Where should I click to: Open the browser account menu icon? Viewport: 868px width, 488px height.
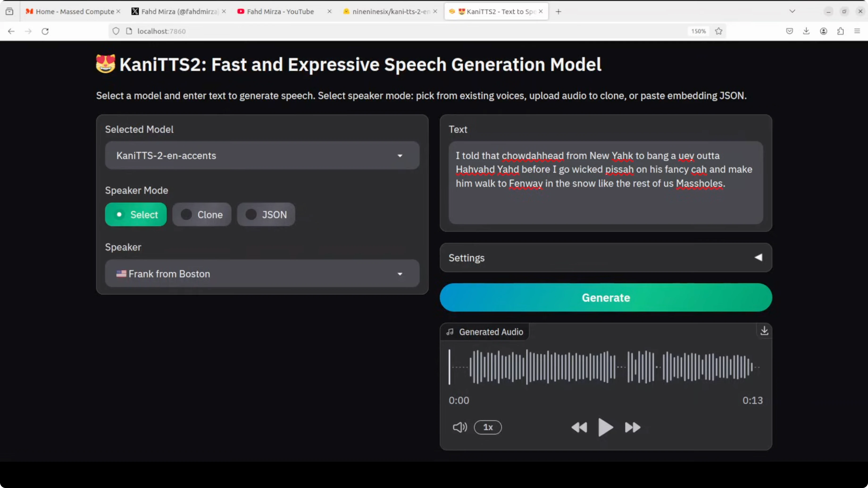[x=823, y=31]
